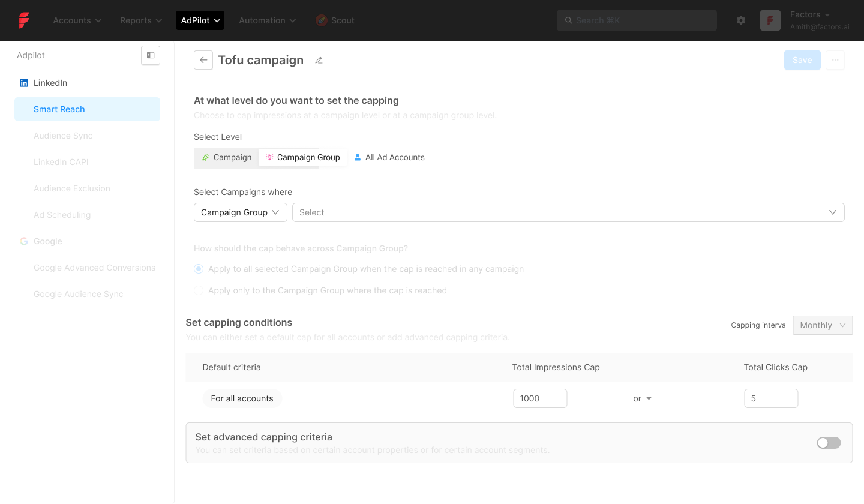Screen dimensions: 864x504
Task: Expand the 'or' condition dropdown
Action: [x=643, y=398]
